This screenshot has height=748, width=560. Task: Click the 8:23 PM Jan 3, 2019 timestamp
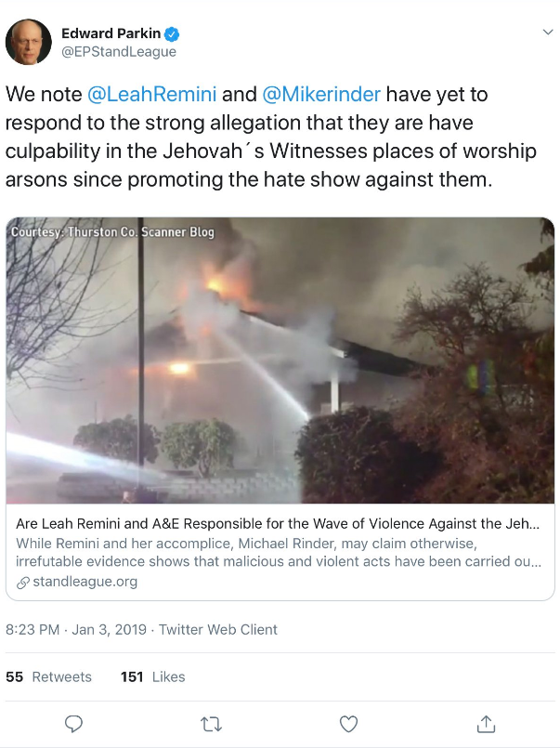tap(76, 630)
